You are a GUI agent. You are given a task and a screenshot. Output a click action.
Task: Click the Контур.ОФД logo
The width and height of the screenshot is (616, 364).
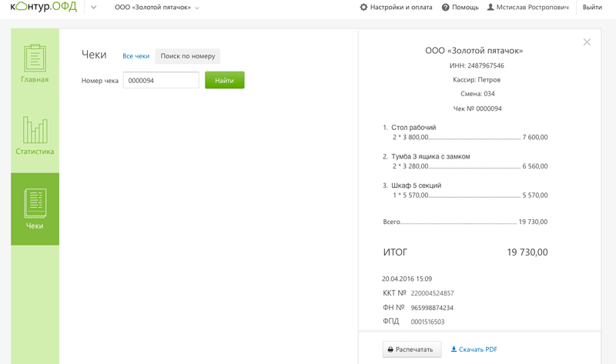pyautogui.click(x=43, y=7)
